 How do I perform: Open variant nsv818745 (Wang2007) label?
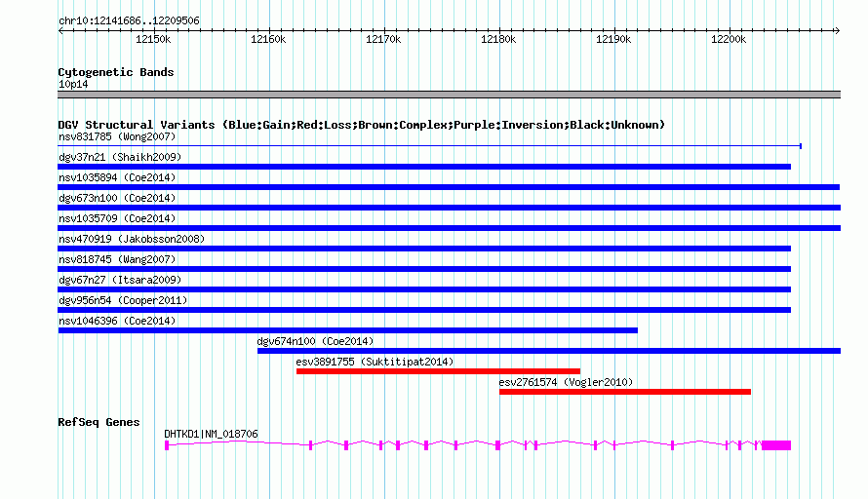tap(117, 259)
